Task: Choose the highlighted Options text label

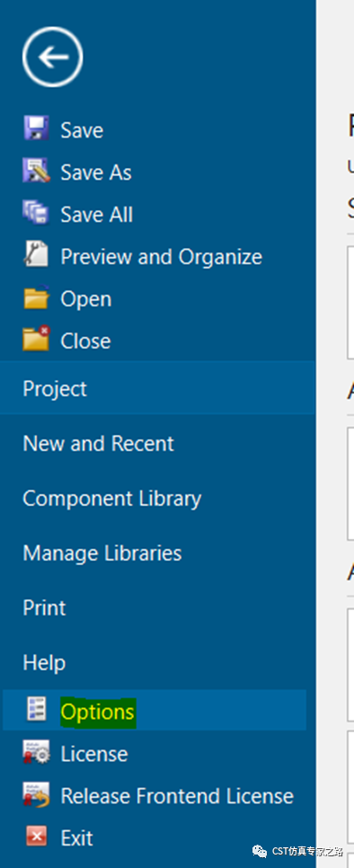Action: 98,712
